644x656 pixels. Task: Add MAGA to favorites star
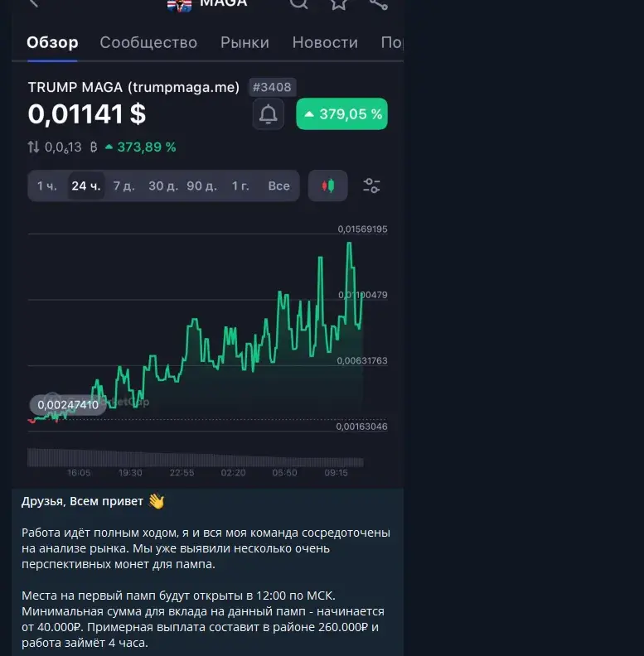[x=339, y=3]
